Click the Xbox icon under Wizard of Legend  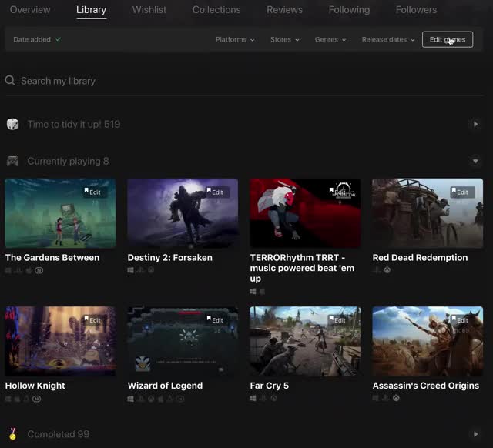151,399
